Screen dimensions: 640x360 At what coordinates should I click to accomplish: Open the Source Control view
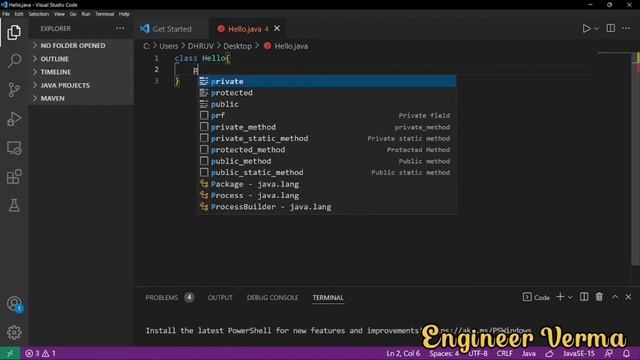tap(14, 90)
